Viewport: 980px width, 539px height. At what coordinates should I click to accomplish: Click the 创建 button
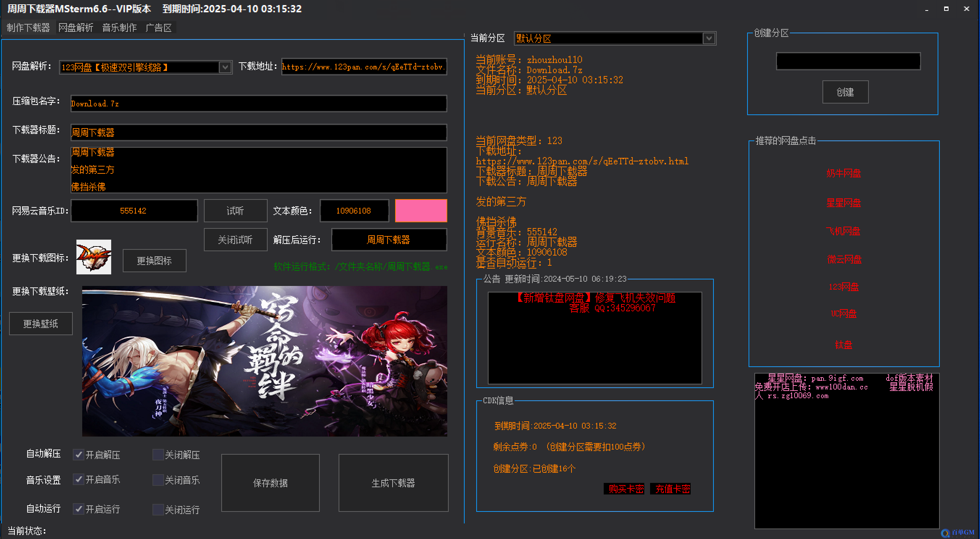tap(845, 92)
